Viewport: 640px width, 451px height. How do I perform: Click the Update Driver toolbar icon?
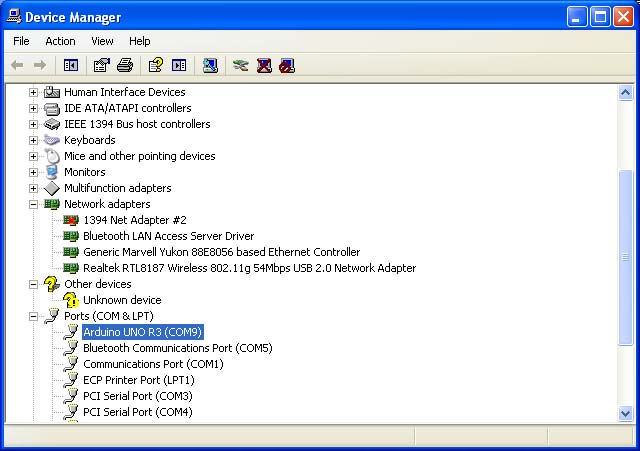click(x=240, y=65)
